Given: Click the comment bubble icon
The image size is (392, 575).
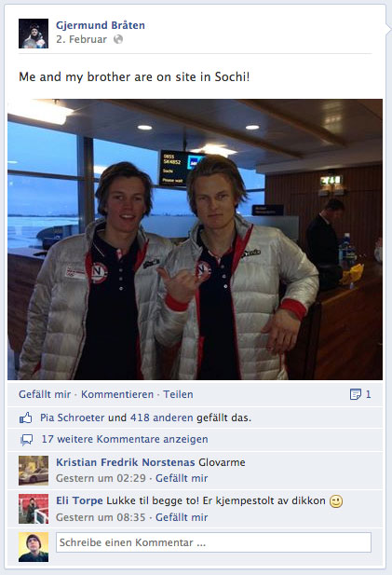Looking at the screenshot, I should (27, 439).
